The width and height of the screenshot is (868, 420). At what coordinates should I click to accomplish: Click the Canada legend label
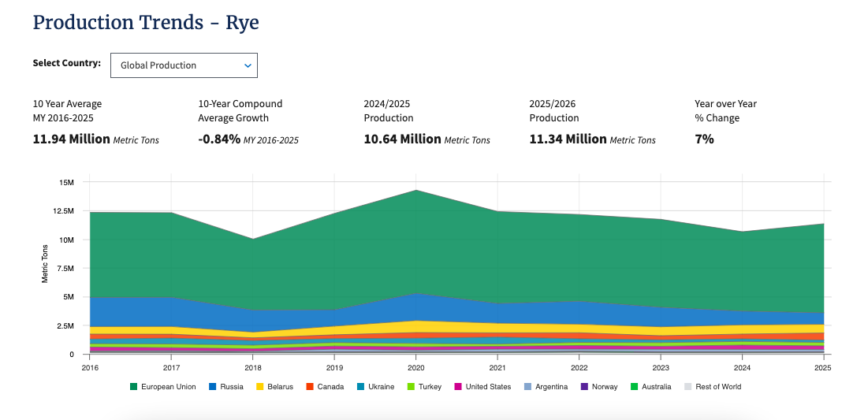[x=330, y=387]
